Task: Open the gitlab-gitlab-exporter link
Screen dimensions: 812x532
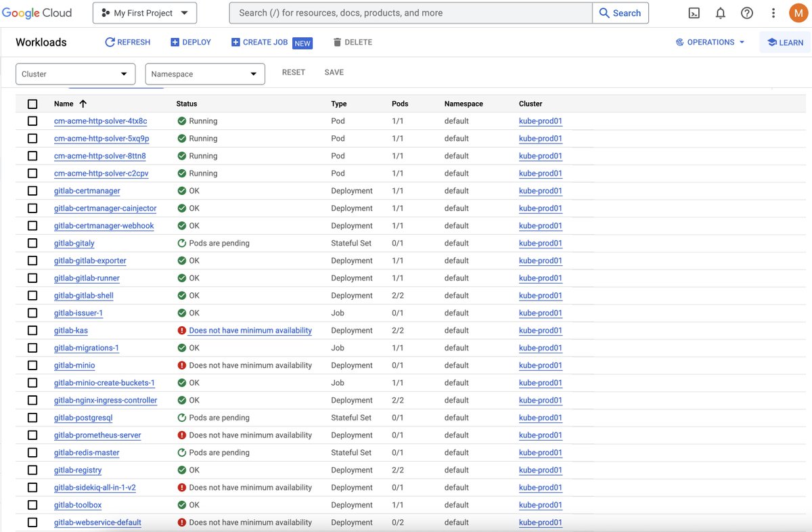Action: [x=90, y=261]
